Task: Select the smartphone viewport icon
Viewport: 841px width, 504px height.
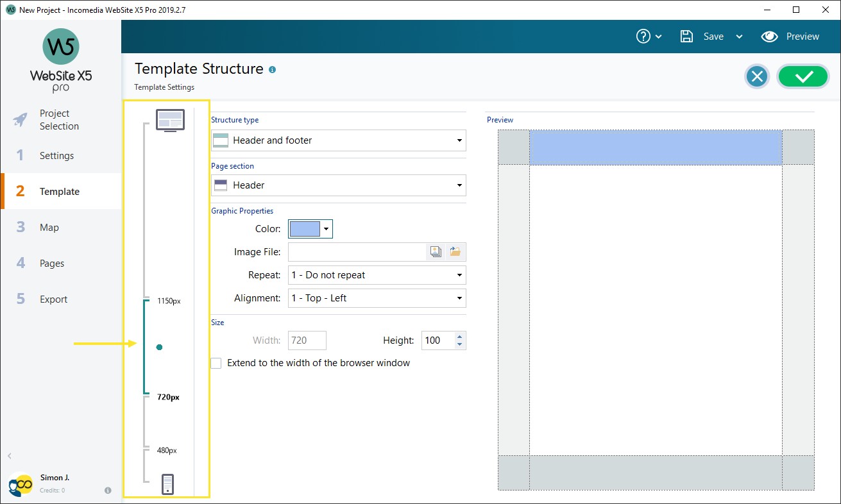Action: pos(168,484)
